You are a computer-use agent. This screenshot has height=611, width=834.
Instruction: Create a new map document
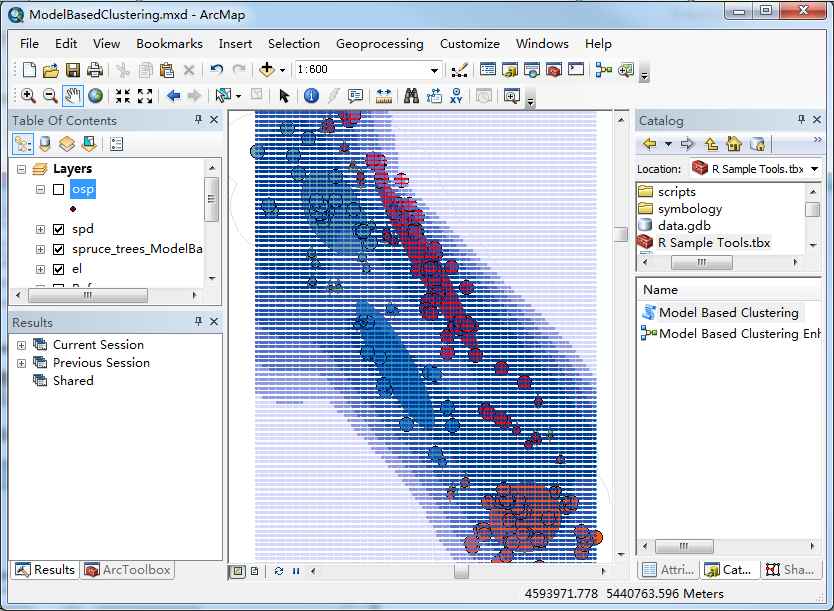point(29,70)
